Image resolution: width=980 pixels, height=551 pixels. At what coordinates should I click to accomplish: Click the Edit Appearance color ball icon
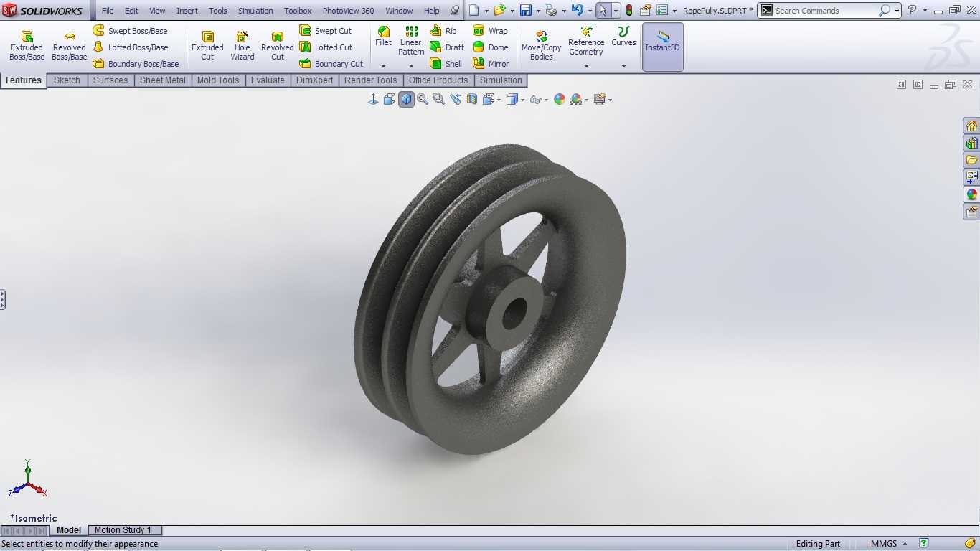[x=560, y=100]
